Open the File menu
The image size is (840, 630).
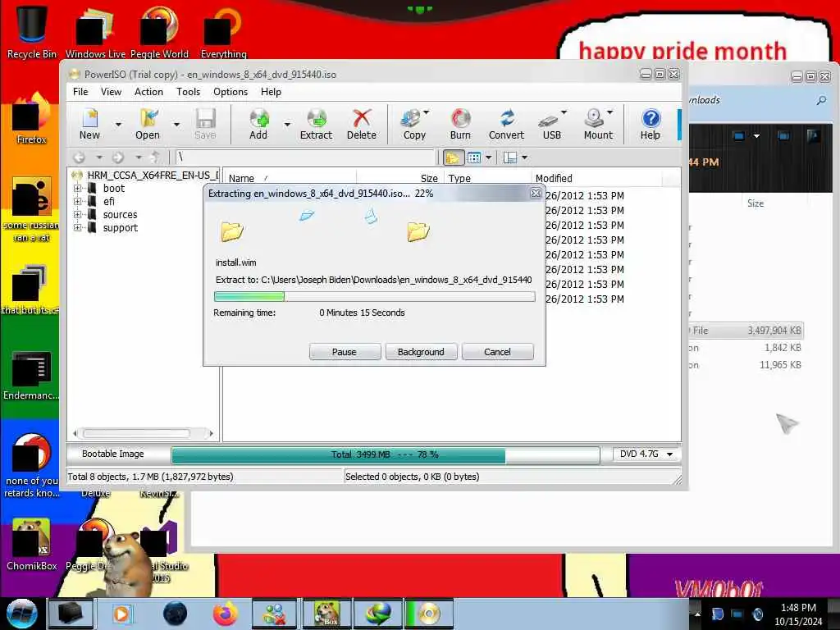(x=80, y=92)
